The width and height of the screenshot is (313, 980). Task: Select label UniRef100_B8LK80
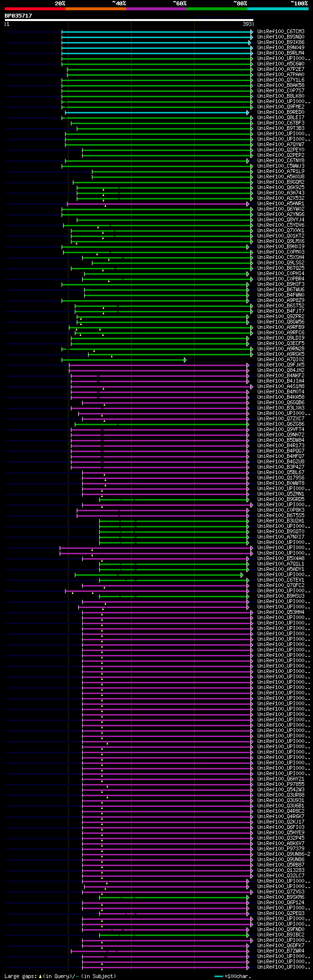click(281, 96)
